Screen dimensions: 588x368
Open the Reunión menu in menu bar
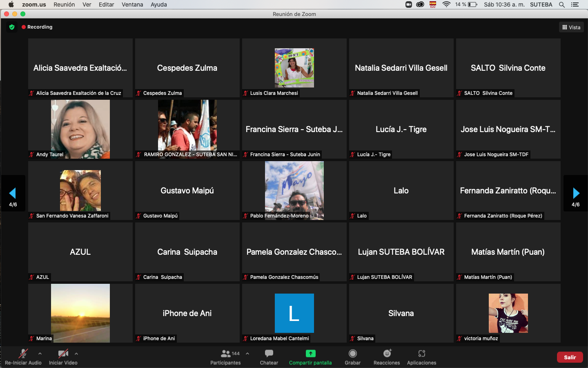coord(64,4)
